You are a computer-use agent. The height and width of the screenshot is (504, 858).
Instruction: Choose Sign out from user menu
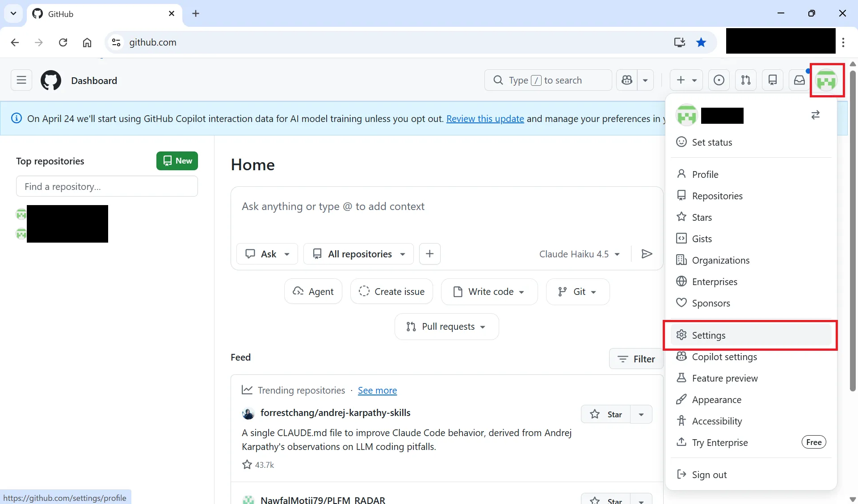[709, 475]
